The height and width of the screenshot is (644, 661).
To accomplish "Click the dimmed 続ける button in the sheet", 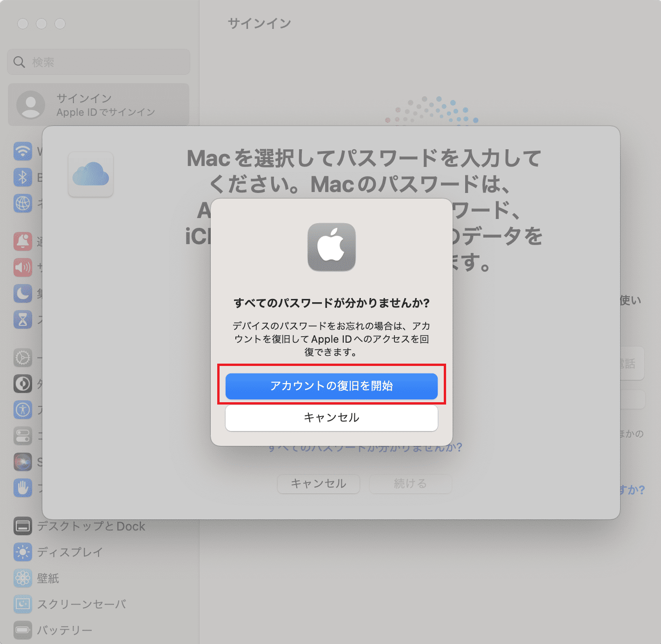I will (410, 484).
